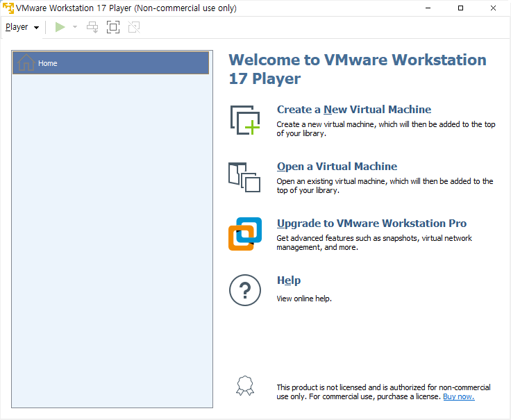Click the VMware logo in title bar
Screen dimensions: 511x420
coord(8,8)
